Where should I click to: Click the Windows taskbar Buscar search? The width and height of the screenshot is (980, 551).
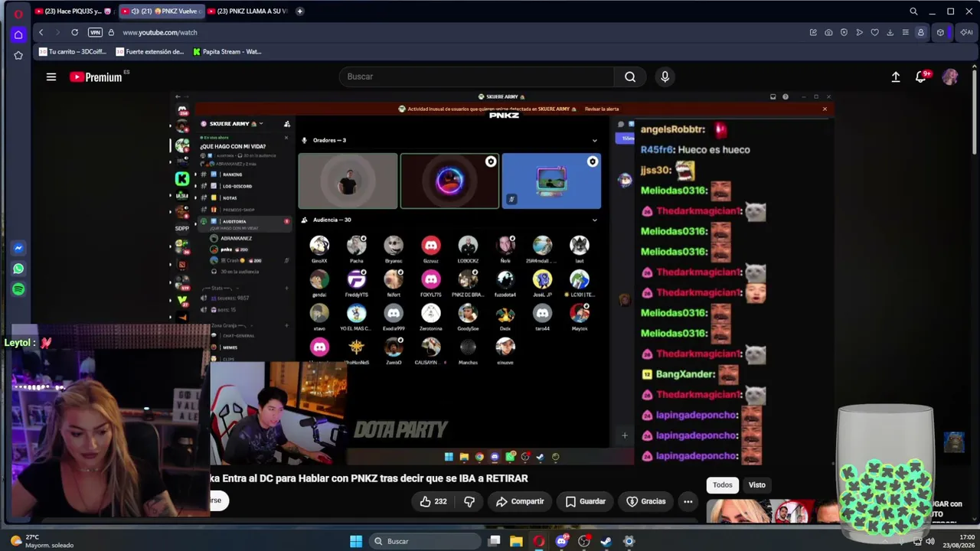[423, 541]
